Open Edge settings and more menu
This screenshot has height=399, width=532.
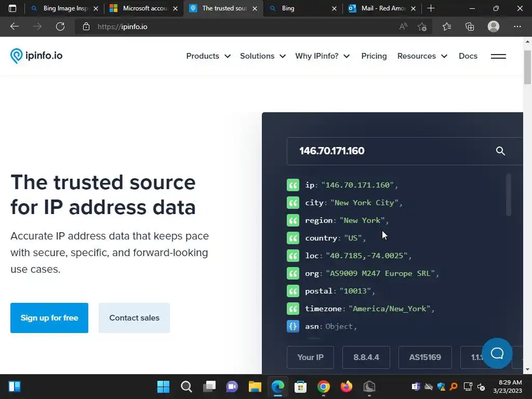(x=517, y=26)
